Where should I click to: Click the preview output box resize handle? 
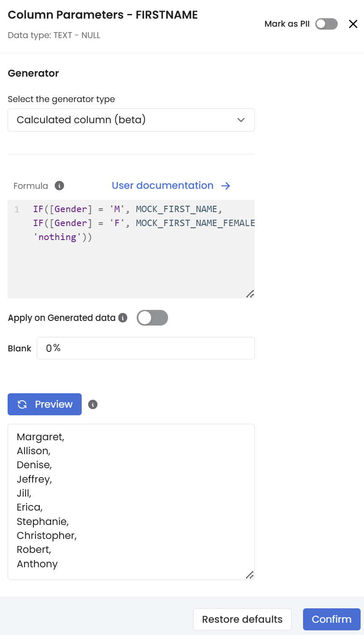point(250,575)
